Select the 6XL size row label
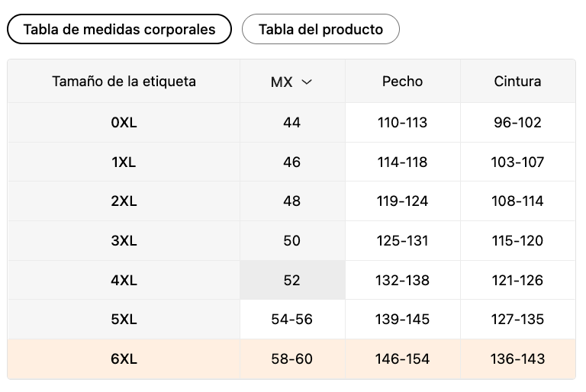This screenshot has width=586, height=392. [x=124, y=358]
